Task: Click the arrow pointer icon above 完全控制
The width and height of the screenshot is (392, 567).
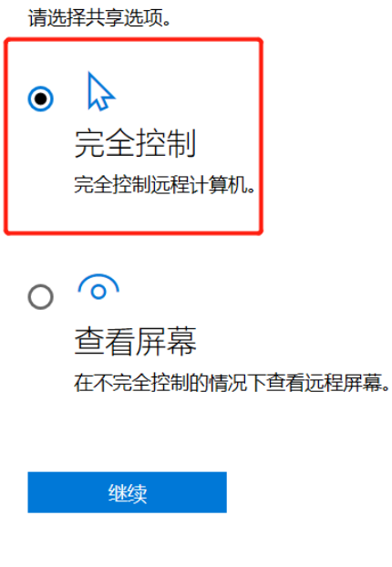Action: point(100,91)
